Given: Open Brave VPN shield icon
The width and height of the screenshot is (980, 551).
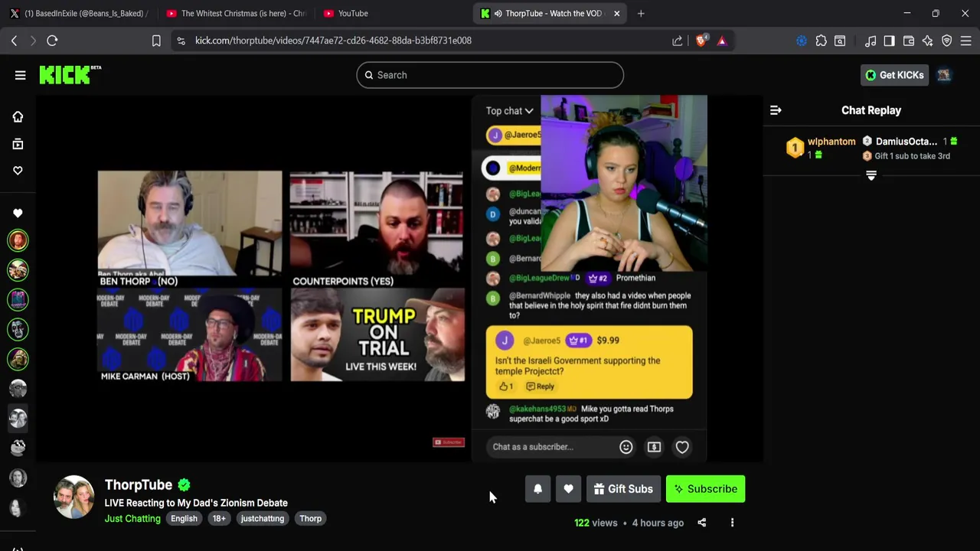Looking at the screenshot, I should (x=947, y=41).
